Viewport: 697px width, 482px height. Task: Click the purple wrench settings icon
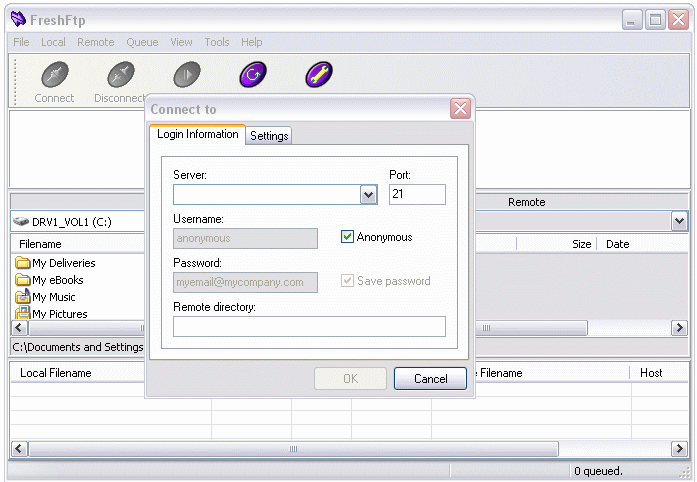[x=319, y=74]
